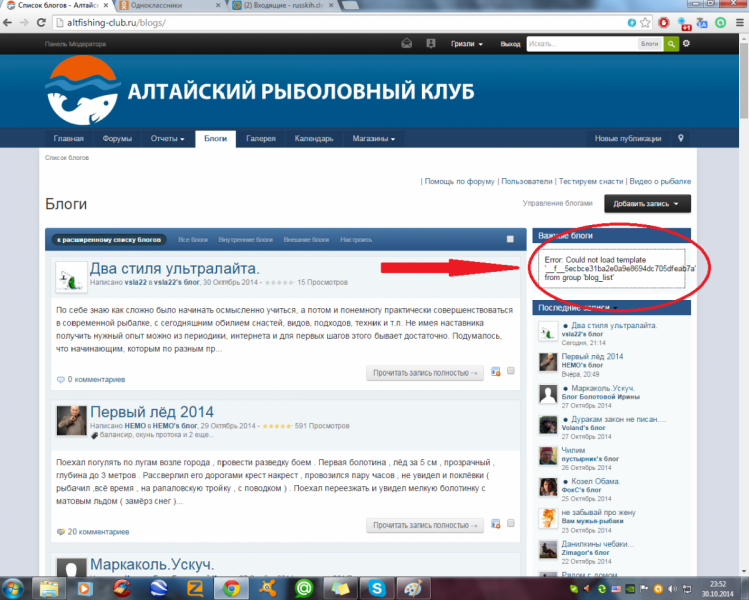
Task: Read full entry of Два стиля ультралайта
Action: tap(425, 373)
